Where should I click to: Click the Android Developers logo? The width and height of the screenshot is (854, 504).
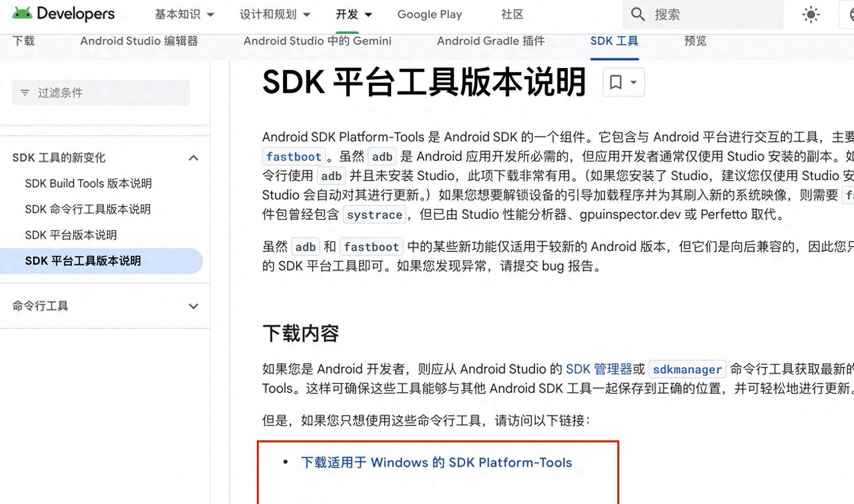(x=63, y=13)
